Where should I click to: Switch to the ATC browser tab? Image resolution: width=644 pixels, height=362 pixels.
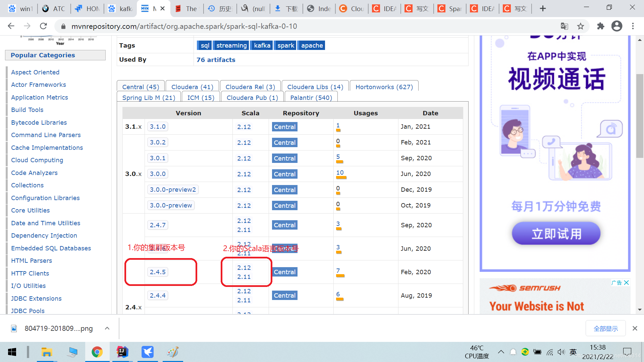click(x=54, y=9)
